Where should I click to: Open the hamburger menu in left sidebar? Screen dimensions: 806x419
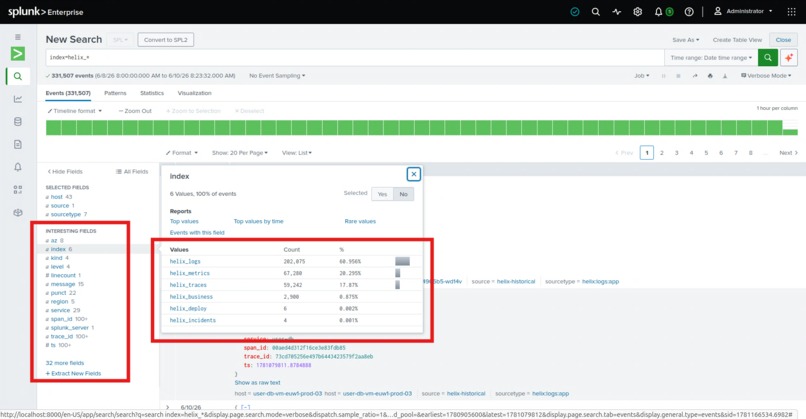click(x=17, y=37)
